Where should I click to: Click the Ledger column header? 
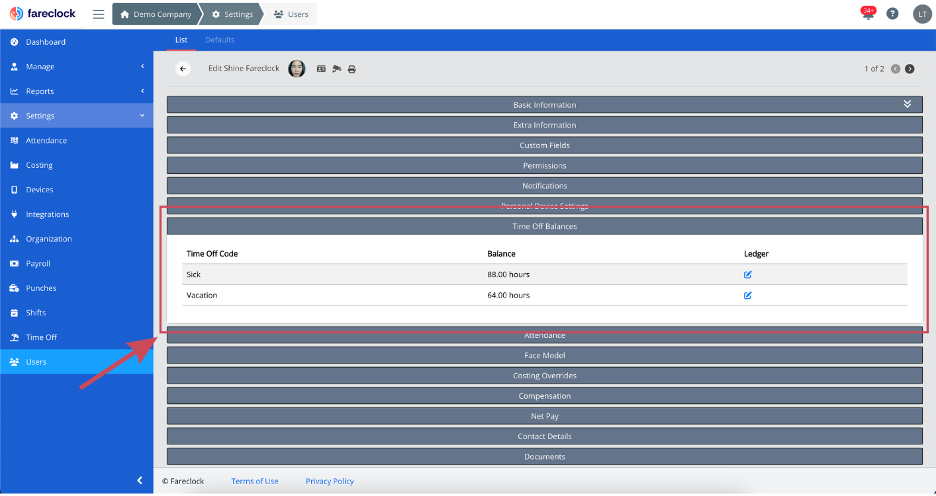[x=756, y=254]
